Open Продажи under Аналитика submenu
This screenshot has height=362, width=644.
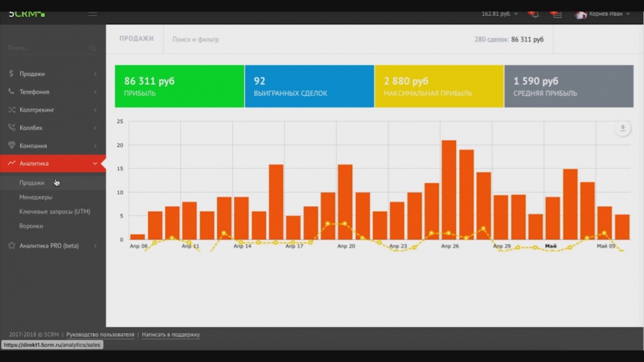31,182
